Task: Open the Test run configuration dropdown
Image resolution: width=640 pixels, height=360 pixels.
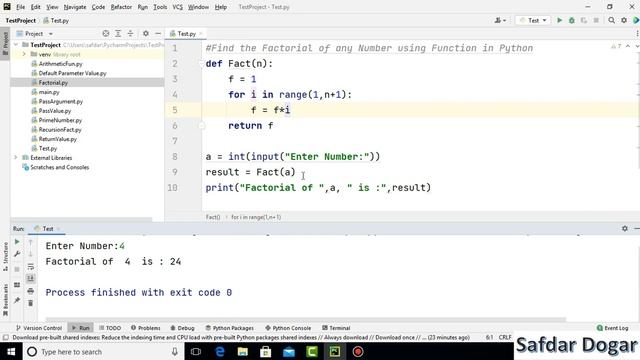Action: (x=533, y=20)
